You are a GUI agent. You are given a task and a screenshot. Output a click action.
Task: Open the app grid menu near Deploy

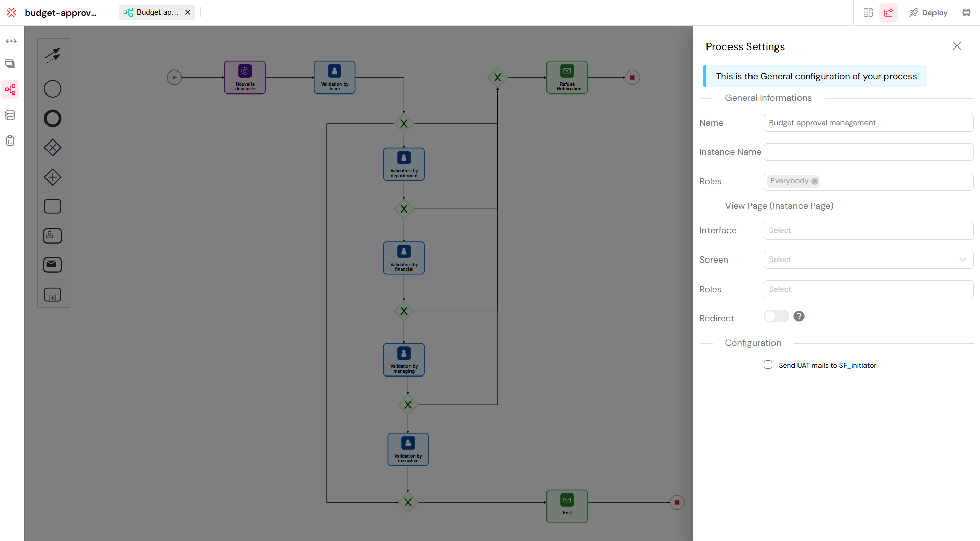tap(868, 12)
